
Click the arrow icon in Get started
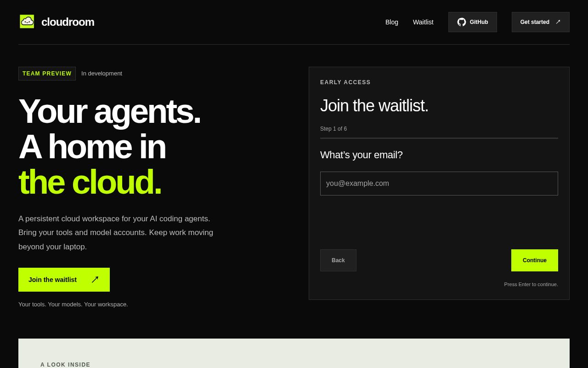(558, 22)
